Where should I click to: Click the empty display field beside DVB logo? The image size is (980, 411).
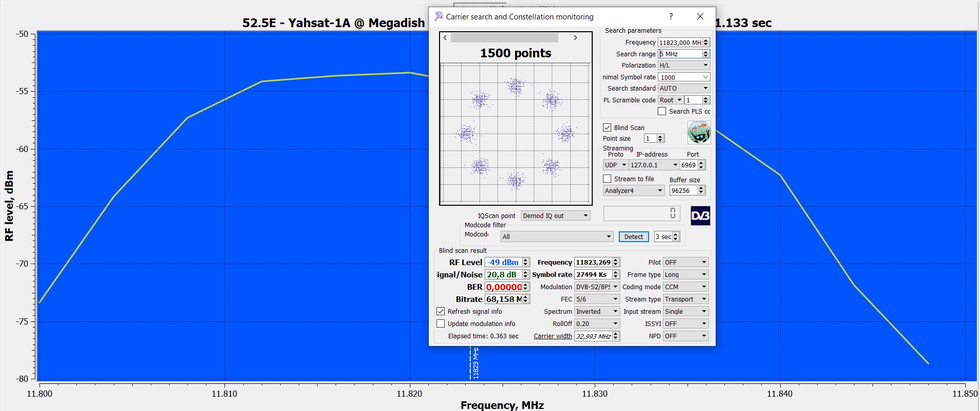pyautogui.click(x=641, y=213)
